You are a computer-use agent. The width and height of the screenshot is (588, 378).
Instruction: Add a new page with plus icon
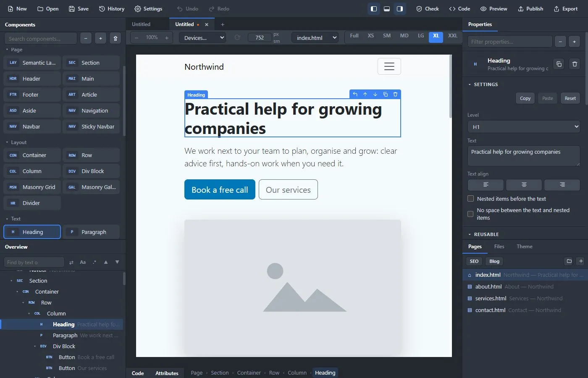coord(581,261)
